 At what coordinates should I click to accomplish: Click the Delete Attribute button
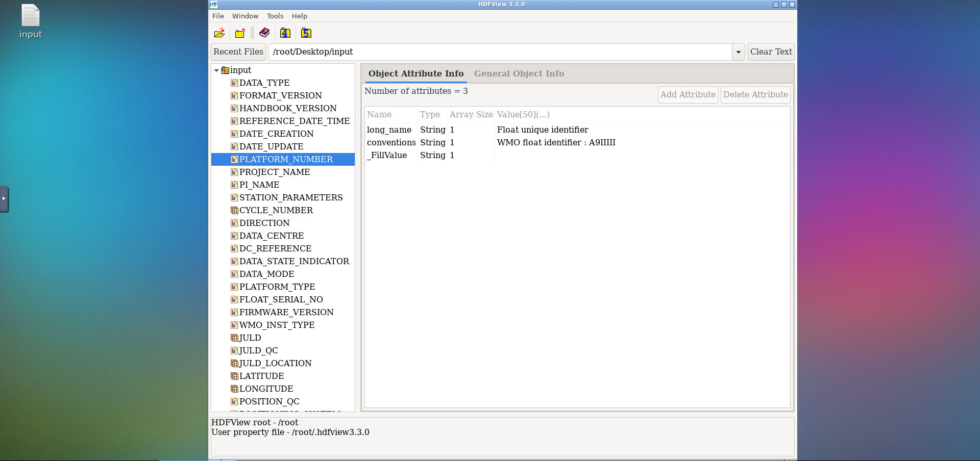[x=755, y=94]
